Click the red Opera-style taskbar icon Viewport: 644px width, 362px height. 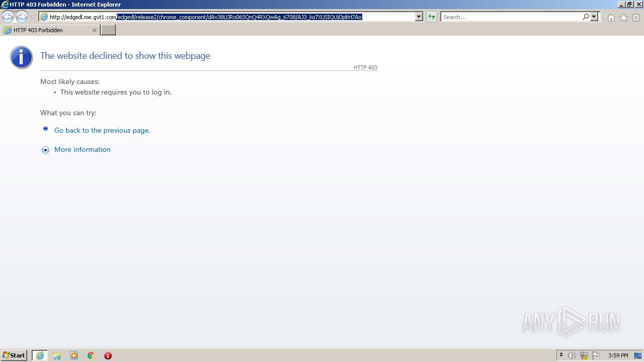click(x=108, y=355)
